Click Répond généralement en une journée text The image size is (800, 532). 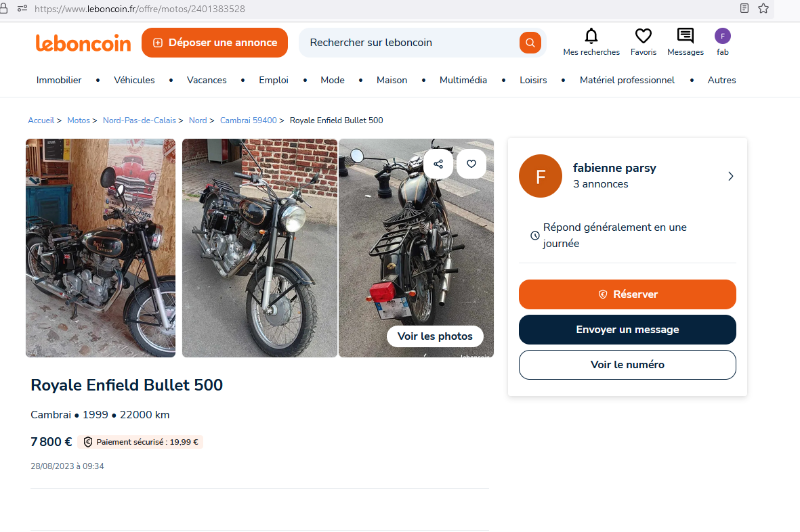pos(614,235)
